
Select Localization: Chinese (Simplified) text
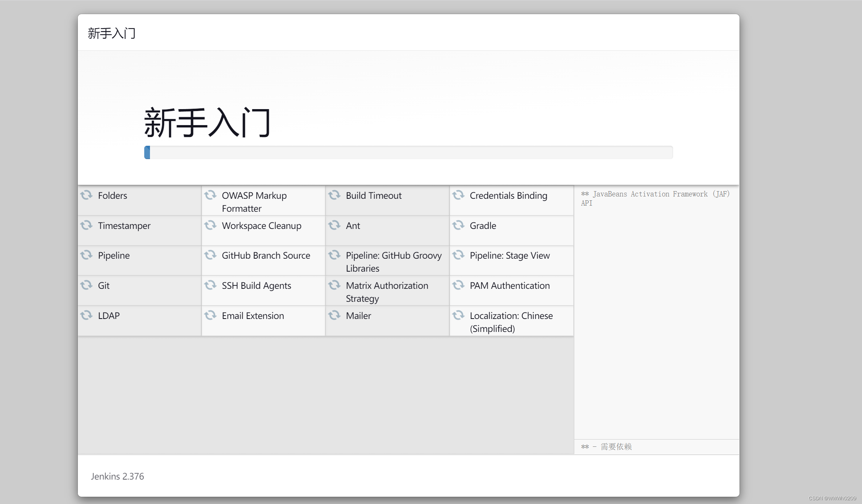(511, 322)
